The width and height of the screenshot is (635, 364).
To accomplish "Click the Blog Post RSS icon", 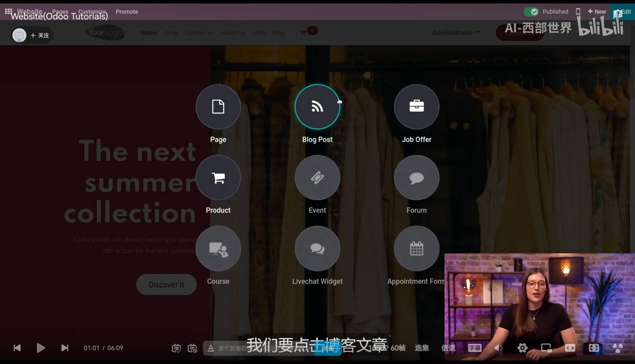I will coord(317,107).
